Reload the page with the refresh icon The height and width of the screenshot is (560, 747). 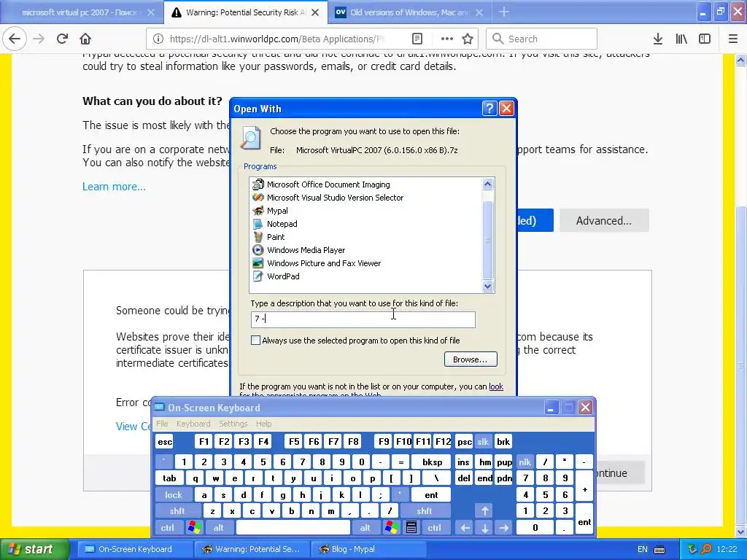(62, 39)
